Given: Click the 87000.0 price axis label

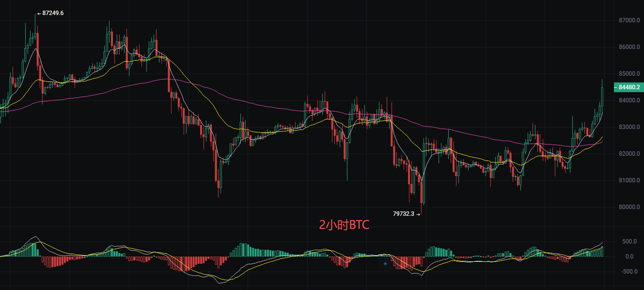Looking at the screenshot, I should click(x=629, y=20).
